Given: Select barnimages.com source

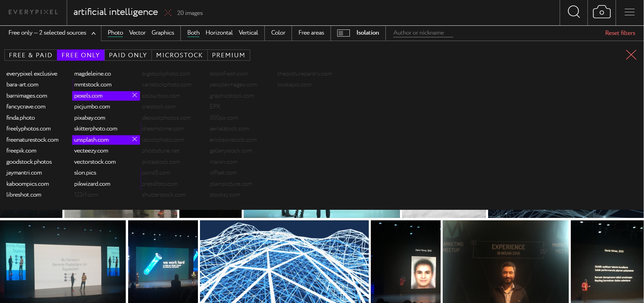Looking at the screenshot, I should 27,96.
